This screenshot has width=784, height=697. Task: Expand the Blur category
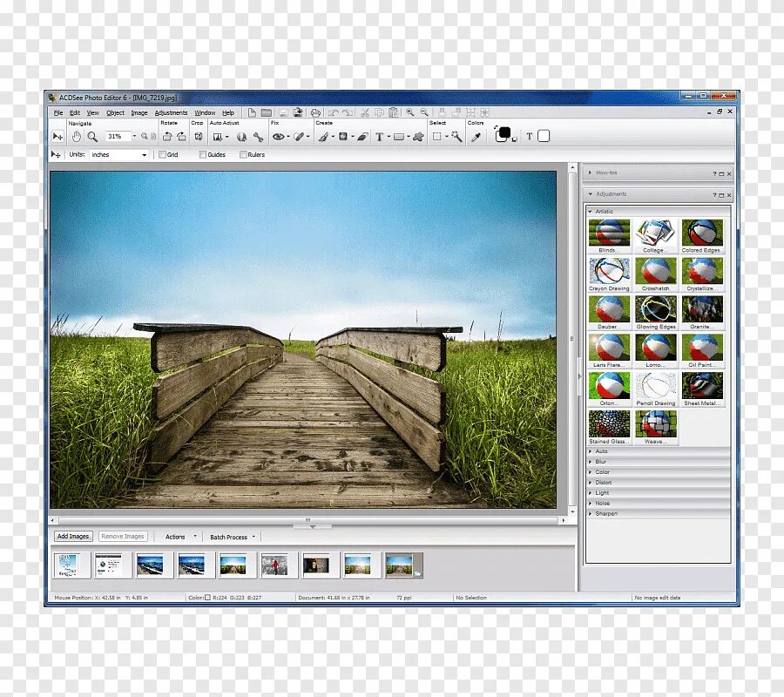coord(658,462)
